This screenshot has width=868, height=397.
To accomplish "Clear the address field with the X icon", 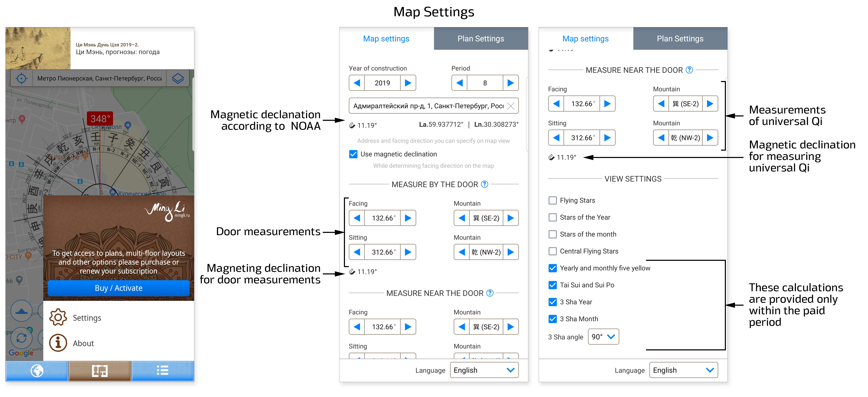I will tap(511, 106).
